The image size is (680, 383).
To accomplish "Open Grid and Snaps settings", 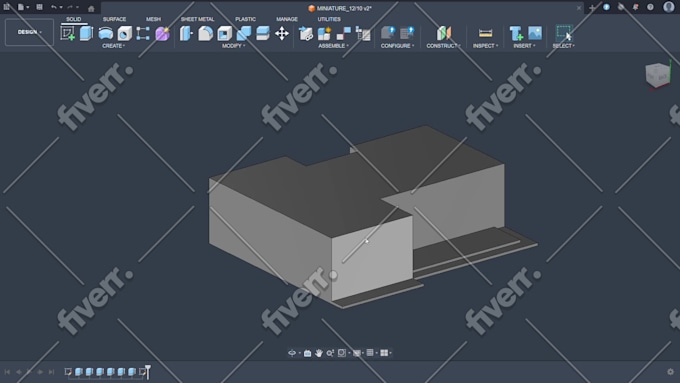I will pyautogui.click(x=370, y=353).
